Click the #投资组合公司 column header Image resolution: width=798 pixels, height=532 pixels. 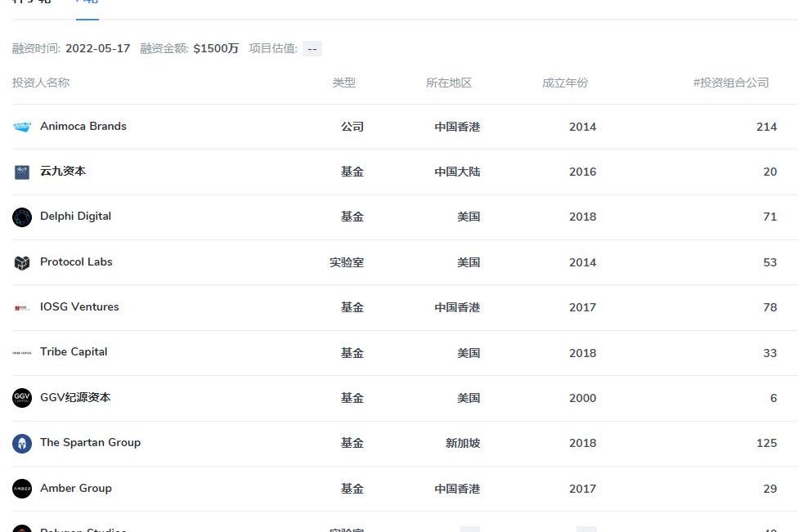click(731, 83)
